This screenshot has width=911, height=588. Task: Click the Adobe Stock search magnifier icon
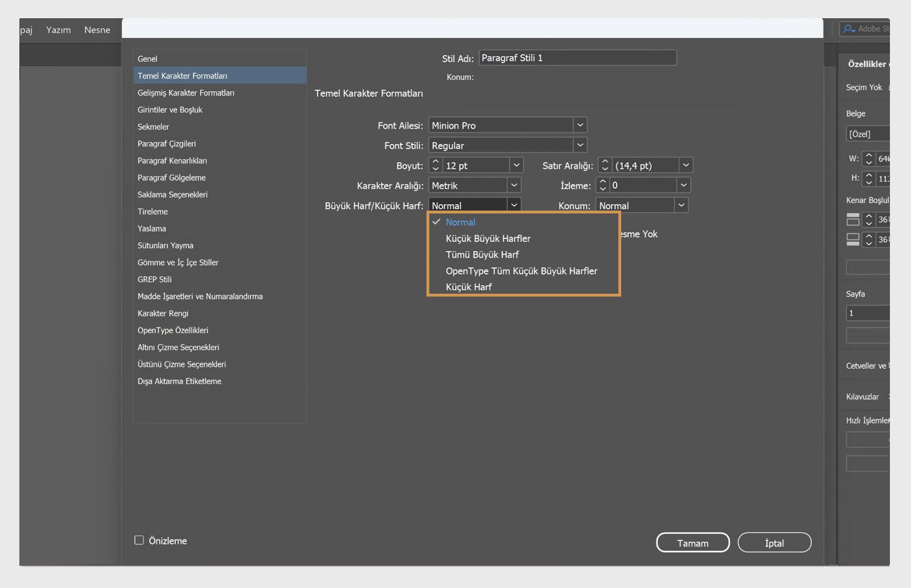click(849, 29)
